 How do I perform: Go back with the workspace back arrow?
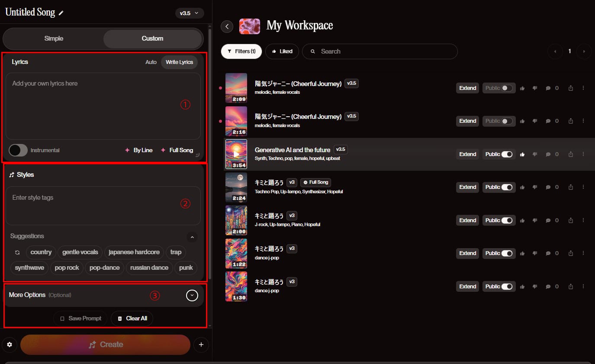(x=227, y=26)
